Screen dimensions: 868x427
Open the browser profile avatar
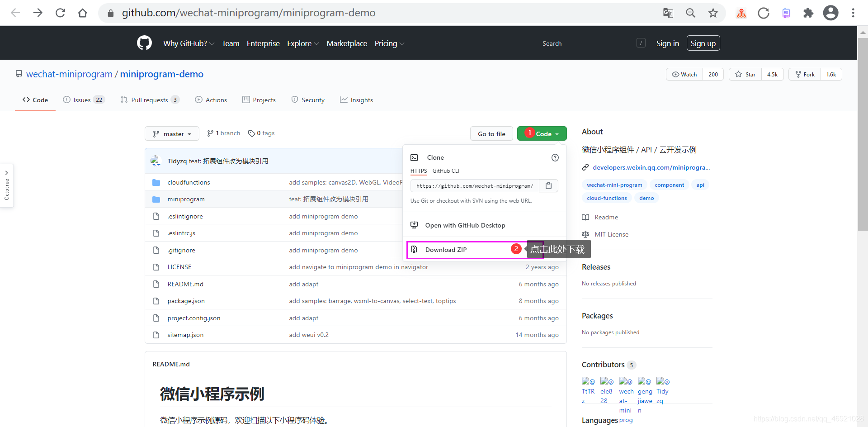(830, 13)
